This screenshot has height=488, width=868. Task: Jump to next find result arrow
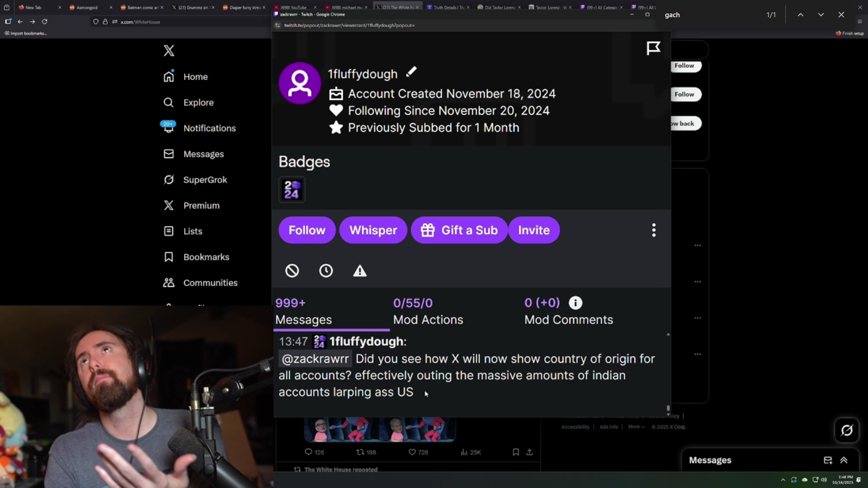click(821, 15)
